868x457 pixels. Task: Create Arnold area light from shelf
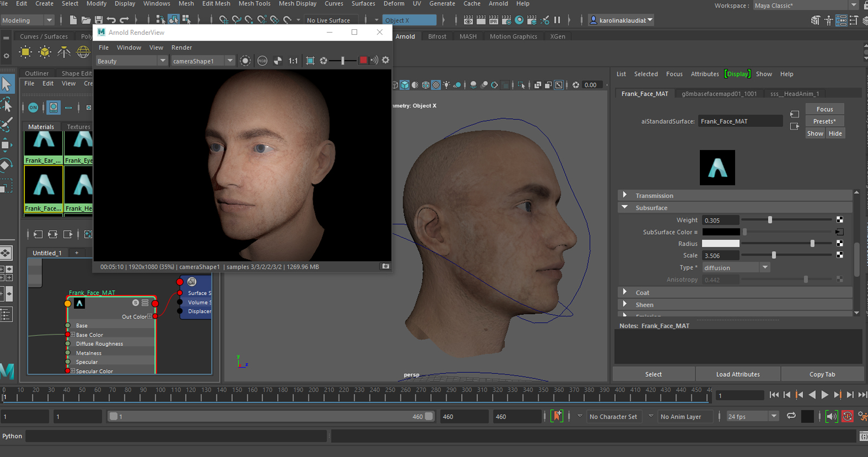coord(25,52)
